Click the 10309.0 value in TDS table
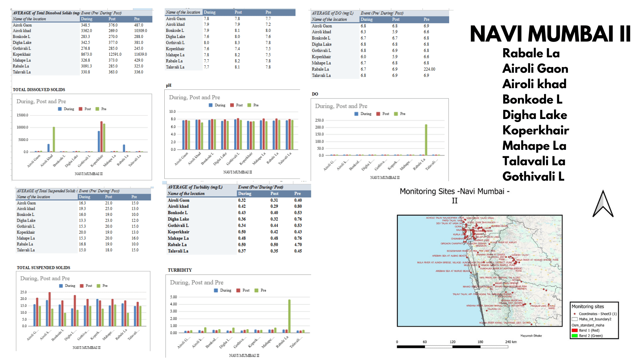 (x=141, y=31)
